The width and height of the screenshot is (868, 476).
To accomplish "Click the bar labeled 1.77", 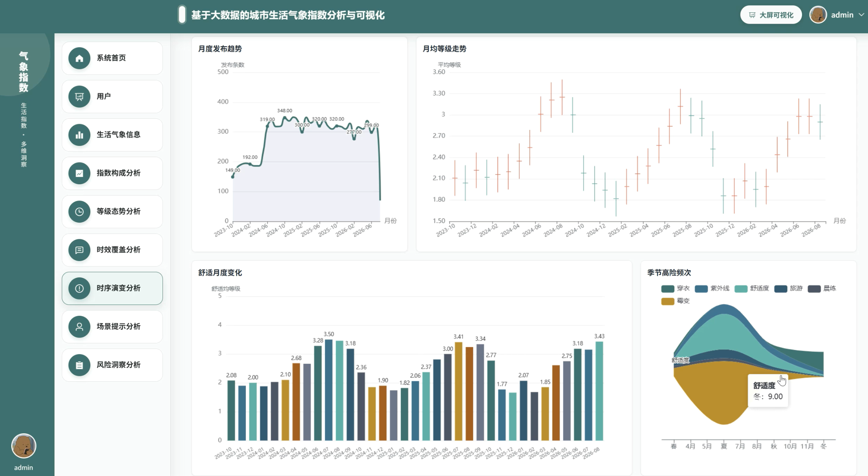I will pyautogui.click(x=502, y=415).
